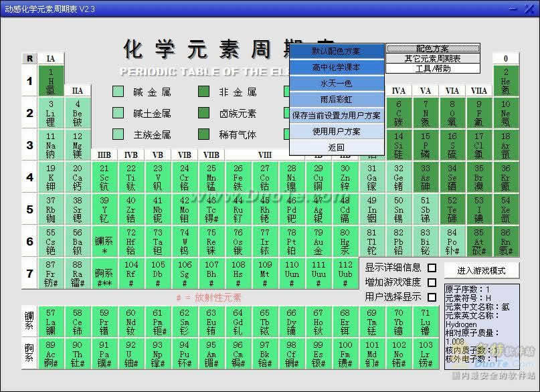
Task: Click 保存当前设置为用户方案 menu entry
Action: 337,116
